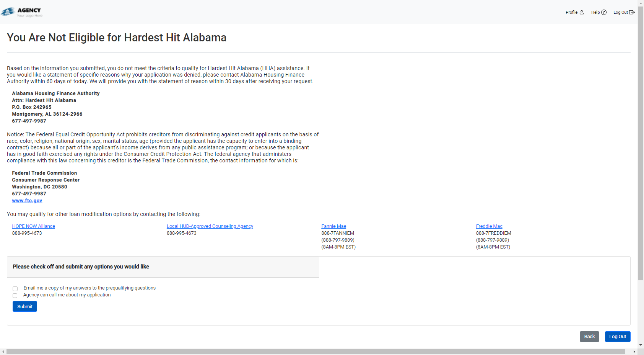Check 'Email me a copy of my answers'
Image resolution: width=644 pixels, height=355 pixels.
pos(15,288)
